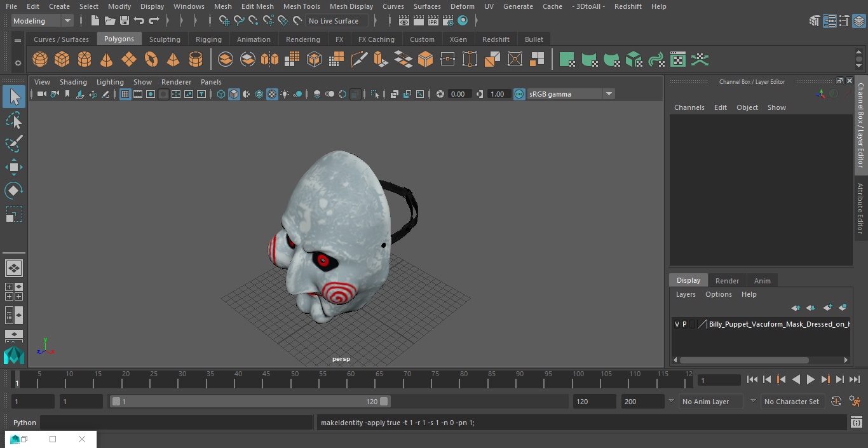The width and height of the screenshot is (868, 448).
Task: Open the shelf menu gear icon
Action: point(18,63)
